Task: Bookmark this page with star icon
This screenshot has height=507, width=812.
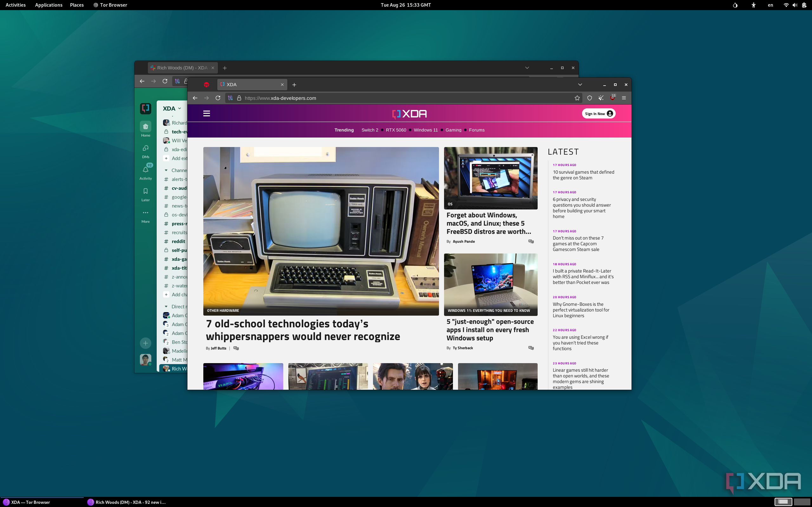Action: 577,98
